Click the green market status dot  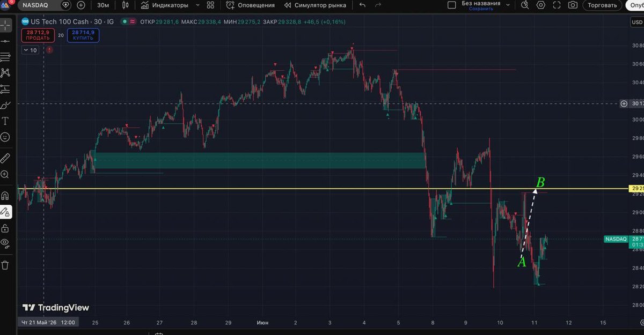pyautogui.click(x=124, y=22)
